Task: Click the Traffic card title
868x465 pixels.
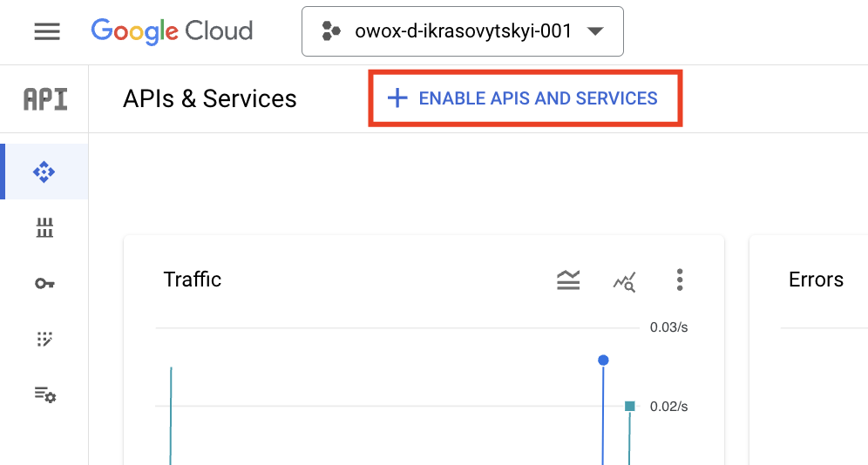Action: pyautogui.click(x=192, y=280)
